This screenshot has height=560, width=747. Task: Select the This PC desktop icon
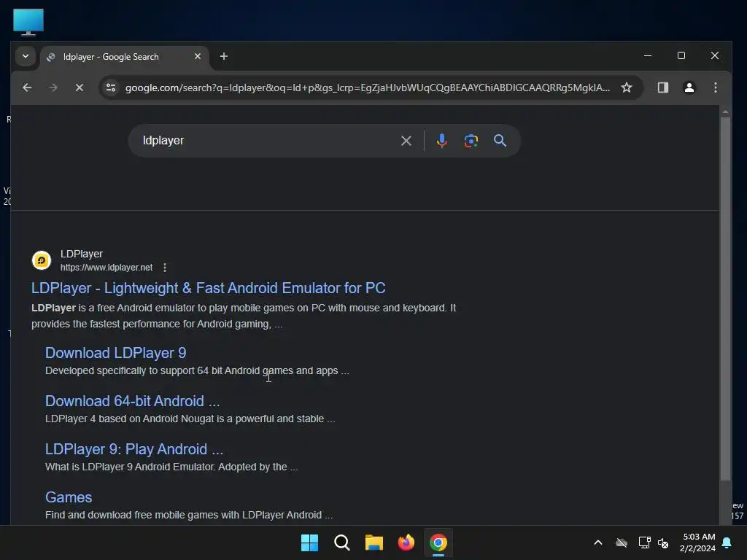pyautogui.click(x=28, y=22)
